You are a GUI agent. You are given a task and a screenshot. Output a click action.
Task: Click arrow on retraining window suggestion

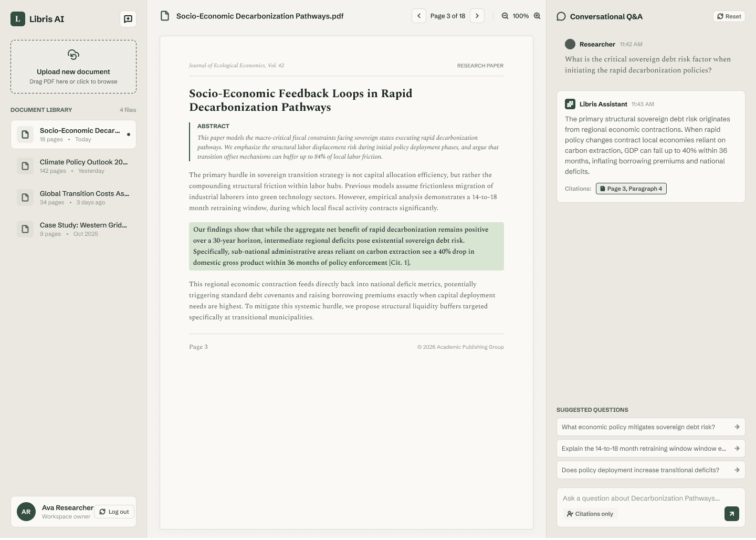[737, 449]
